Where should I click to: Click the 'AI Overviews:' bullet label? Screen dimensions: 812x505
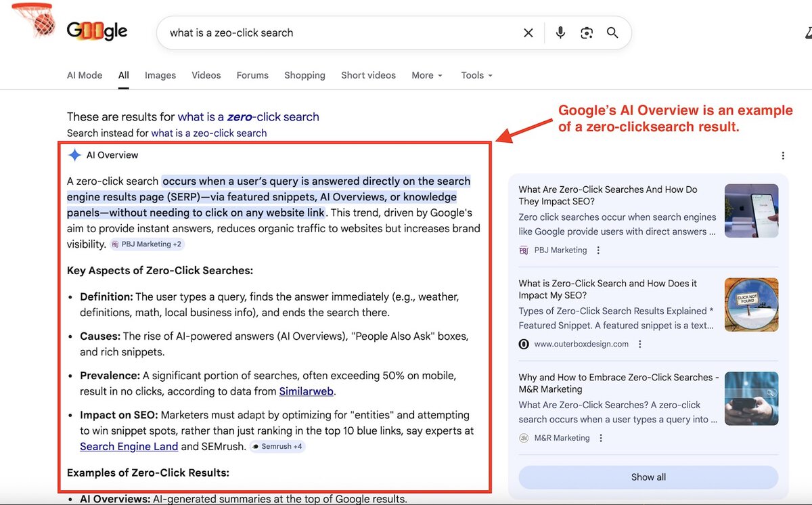[x=115, y=499]
